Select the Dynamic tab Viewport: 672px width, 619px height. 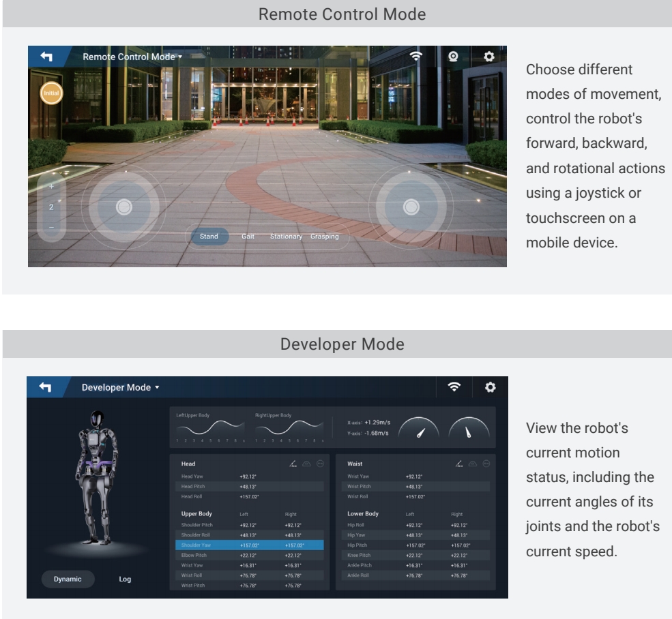tap(68, 579)
